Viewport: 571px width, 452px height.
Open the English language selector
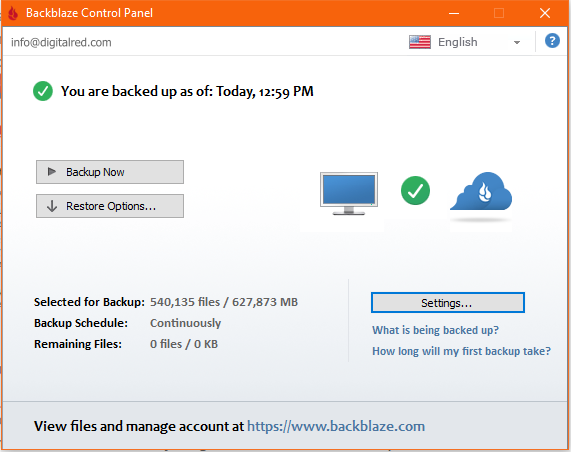pyautogui.click(x=465, y=42)
